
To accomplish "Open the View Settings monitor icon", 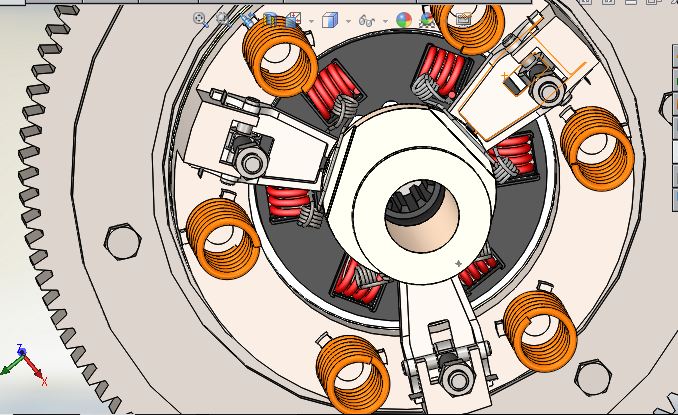I will point(464,20).
